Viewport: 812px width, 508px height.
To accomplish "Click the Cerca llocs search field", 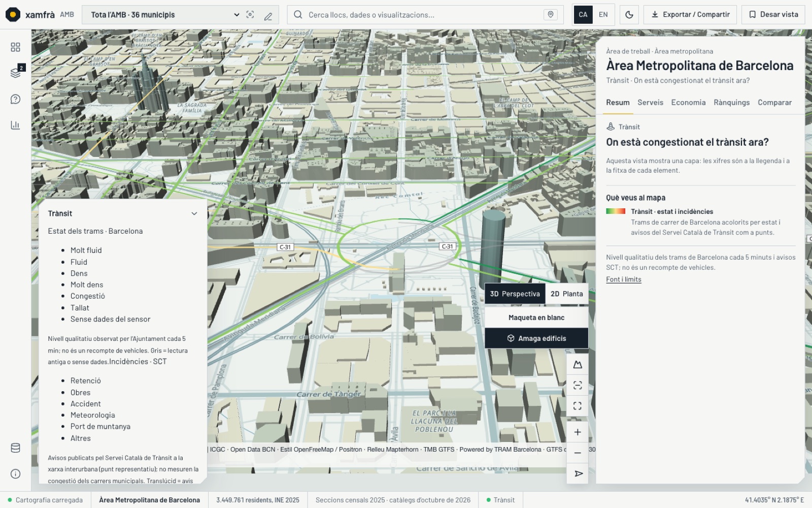I will [x=425, y=15].
